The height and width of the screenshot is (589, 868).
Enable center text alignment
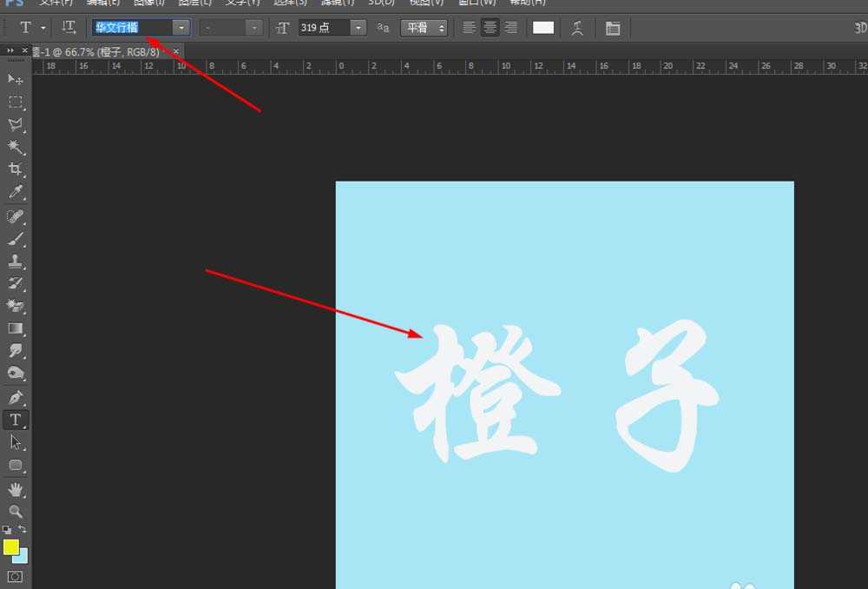coord(490,28)
